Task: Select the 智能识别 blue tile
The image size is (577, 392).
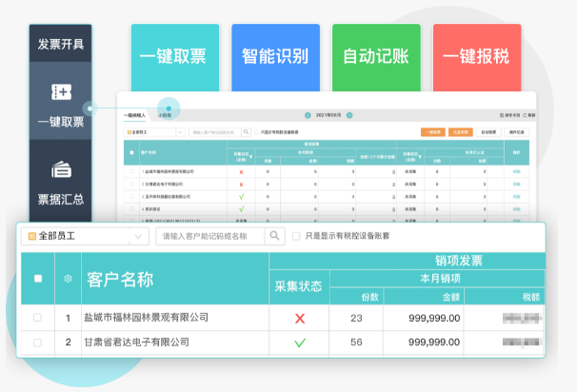Action: [x=275, y=57]
